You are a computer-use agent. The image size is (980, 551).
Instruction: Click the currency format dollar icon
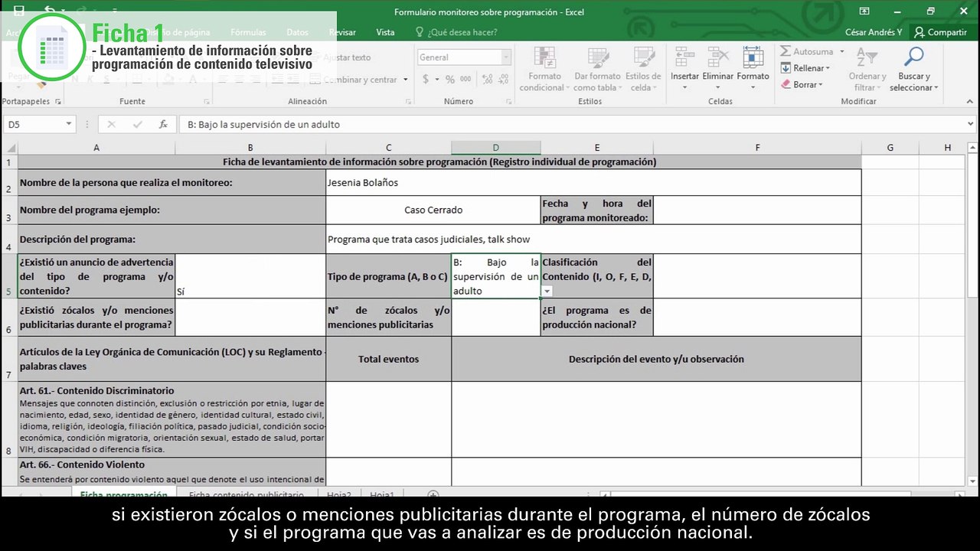click(426, 80)
